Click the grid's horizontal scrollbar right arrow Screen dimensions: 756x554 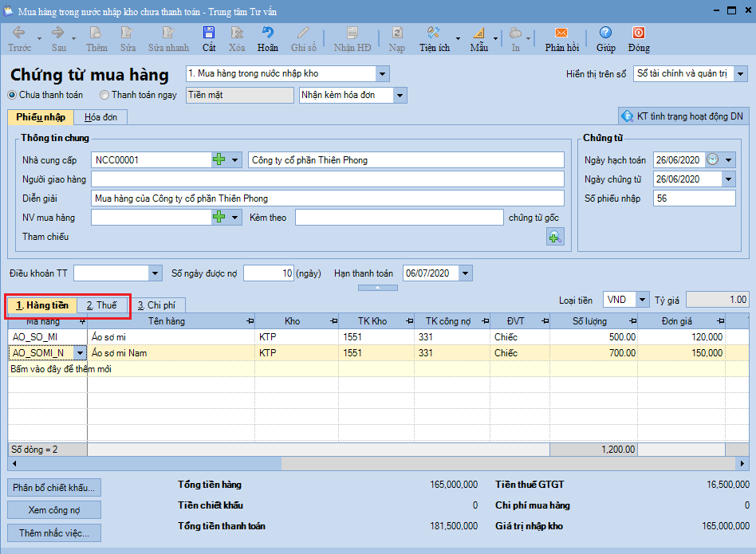pos(742,463)
